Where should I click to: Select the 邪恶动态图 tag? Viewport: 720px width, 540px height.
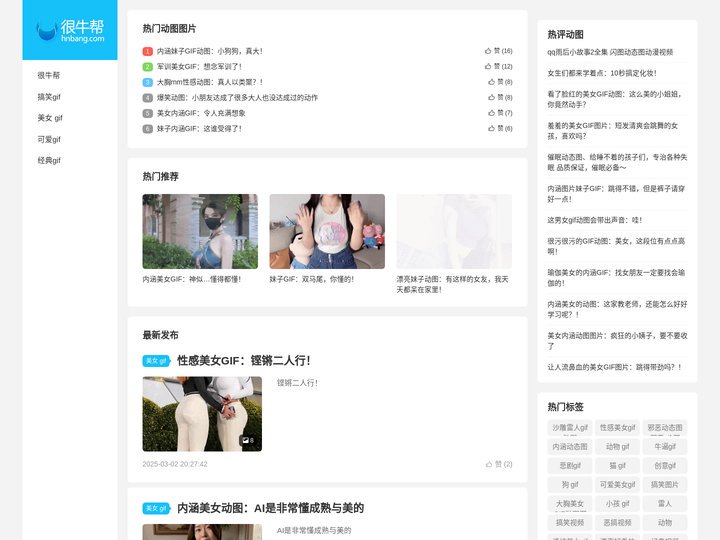665,428
